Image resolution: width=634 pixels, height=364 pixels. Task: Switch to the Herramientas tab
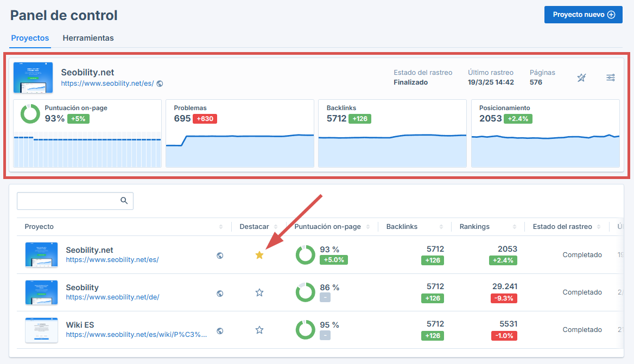click(88, 38)
